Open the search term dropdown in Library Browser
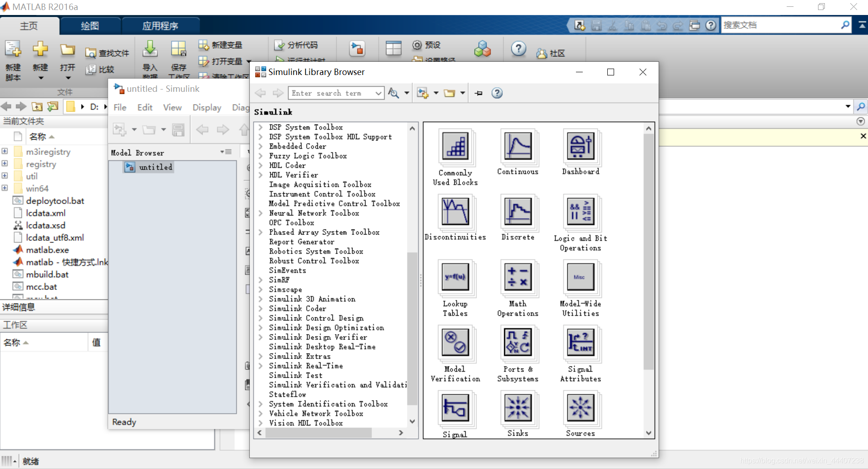868x469 pixels. coord(378,93)
